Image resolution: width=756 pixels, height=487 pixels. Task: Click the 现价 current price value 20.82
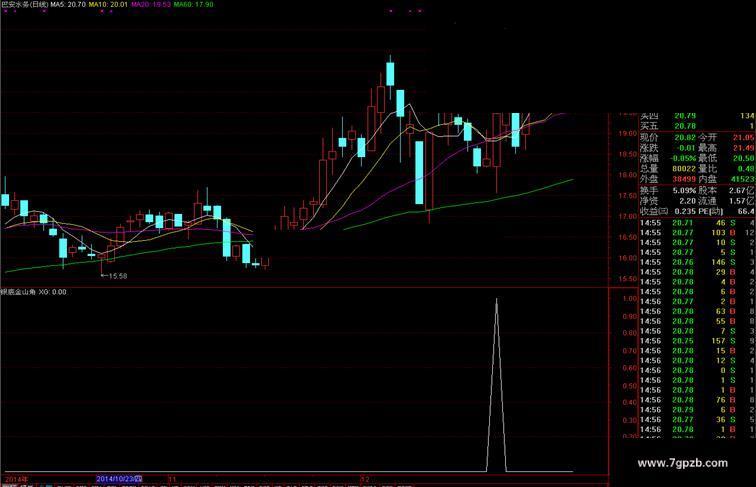(685, 138)
